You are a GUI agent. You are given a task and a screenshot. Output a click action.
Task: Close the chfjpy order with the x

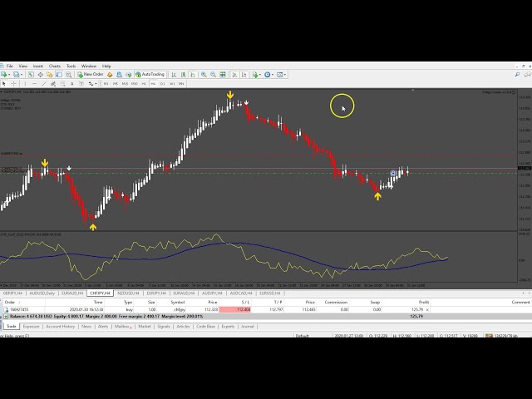point(427,309)
